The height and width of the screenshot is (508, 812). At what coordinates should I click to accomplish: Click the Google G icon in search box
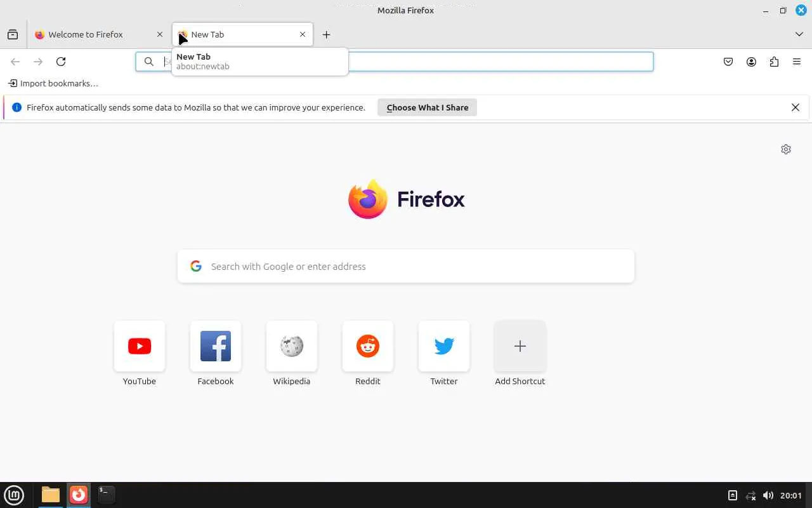click(196, 266)
